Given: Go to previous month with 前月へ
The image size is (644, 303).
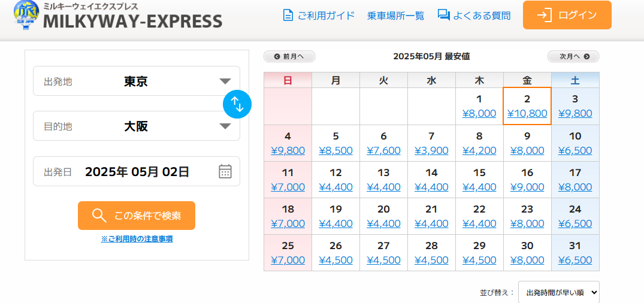Looking at the screenshot, I should pyautogui.click(x=289, y=56).
